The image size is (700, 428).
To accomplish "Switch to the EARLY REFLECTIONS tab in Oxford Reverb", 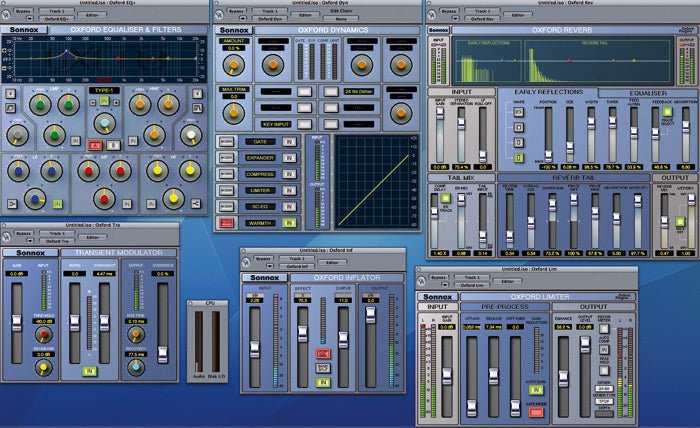I will [x=548, y=92].
